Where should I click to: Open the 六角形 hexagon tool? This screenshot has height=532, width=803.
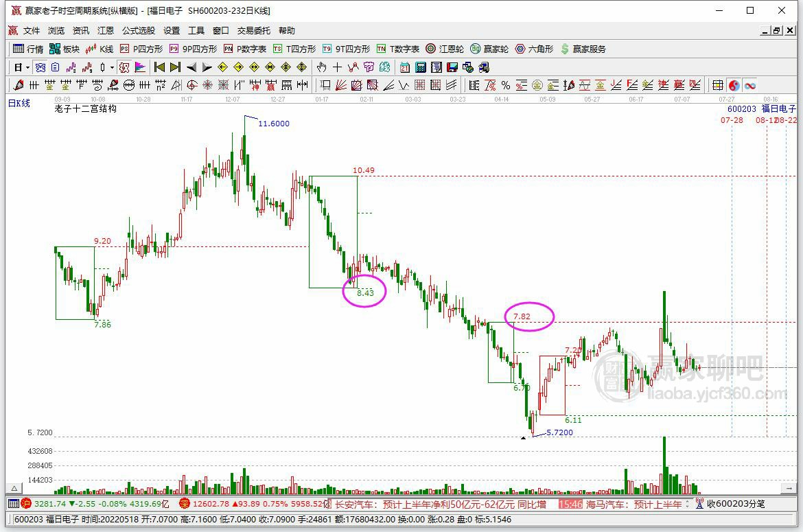(534, 49)
